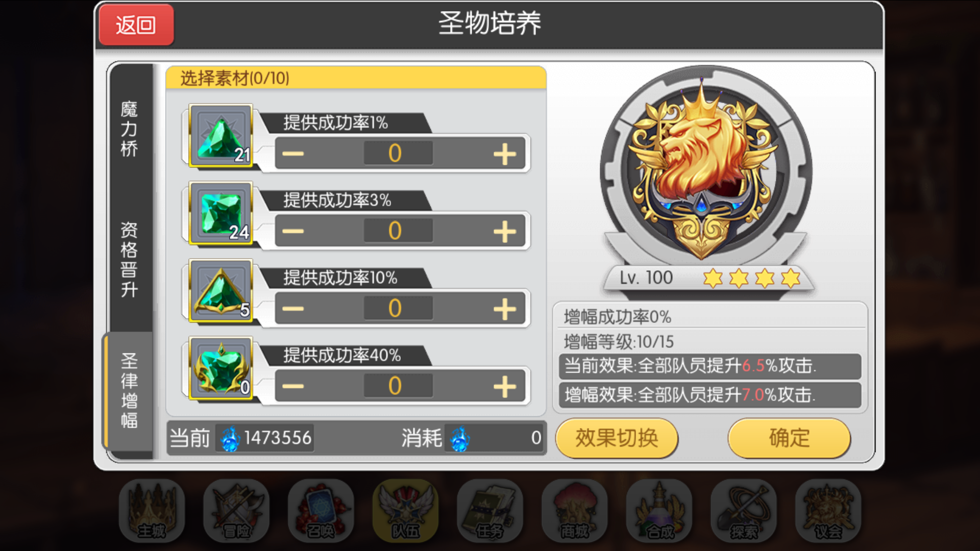Decrease the 3% material count with minus
Viewport: 980px width, 551px height.
(x=293, y=231)
